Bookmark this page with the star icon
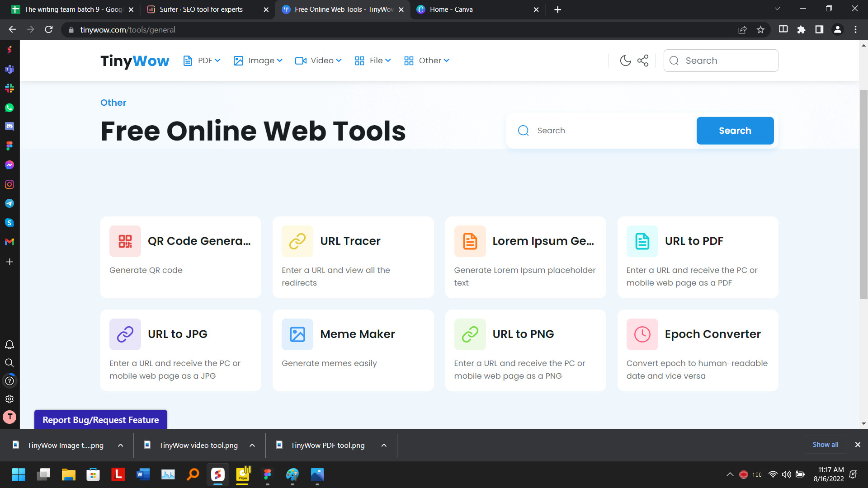 click(760, 30)
